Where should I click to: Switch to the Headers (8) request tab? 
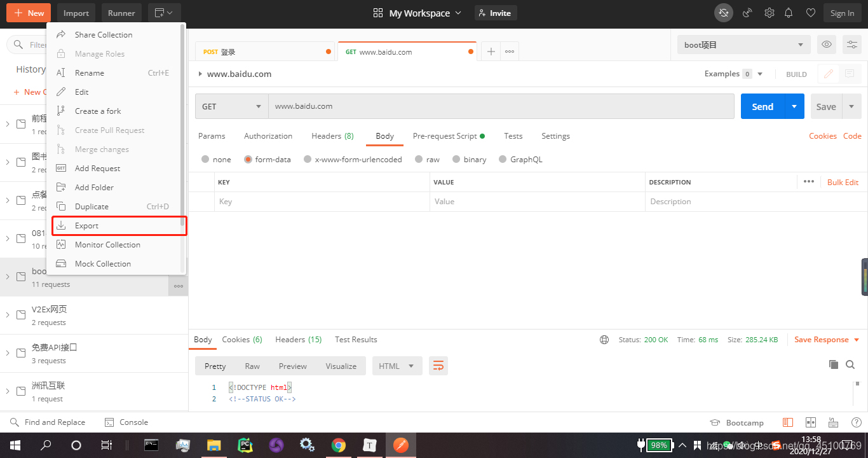click(332, 136)
